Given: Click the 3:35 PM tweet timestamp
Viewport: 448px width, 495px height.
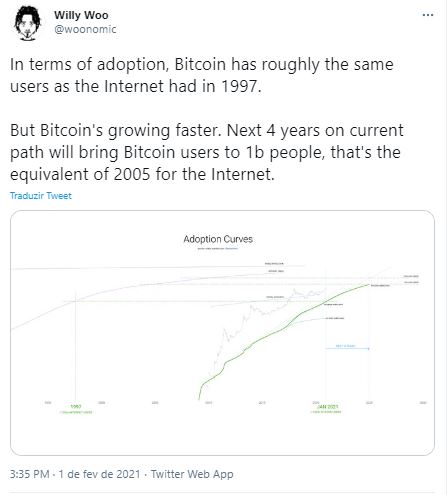Looking at the screenshot, I should (30, 474).
